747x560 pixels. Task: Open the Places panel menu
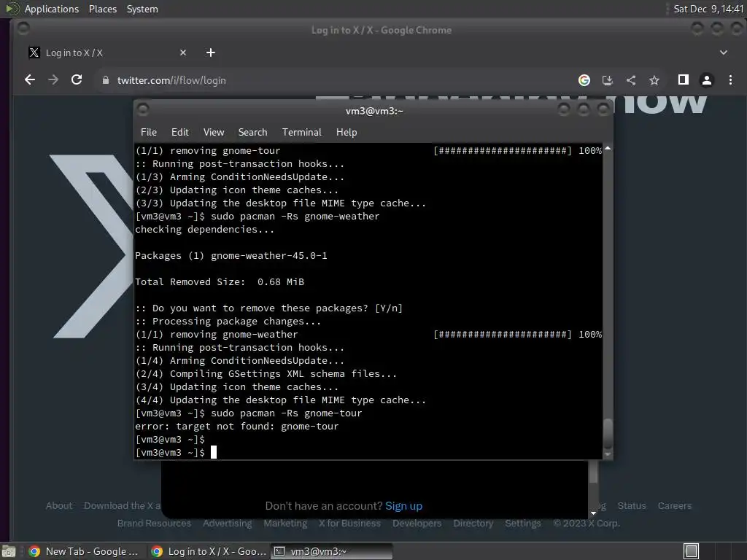tap(103, 9)
